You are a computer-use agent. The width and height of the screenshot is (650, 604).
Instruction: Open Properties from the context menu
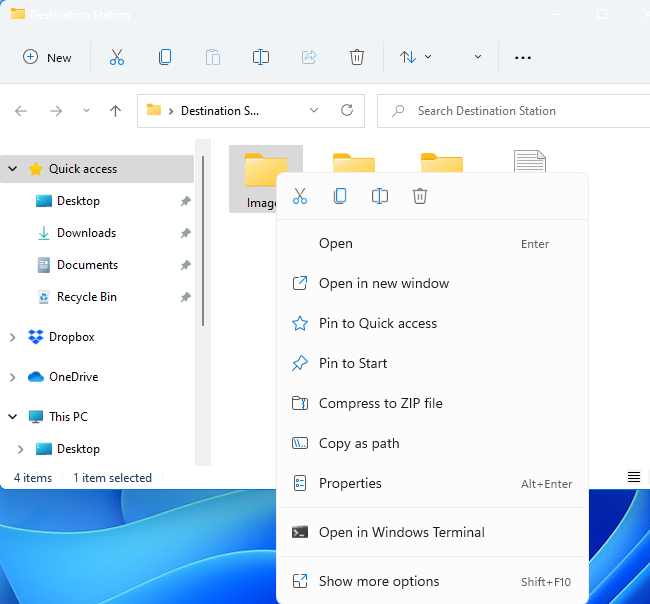point(350,483)
